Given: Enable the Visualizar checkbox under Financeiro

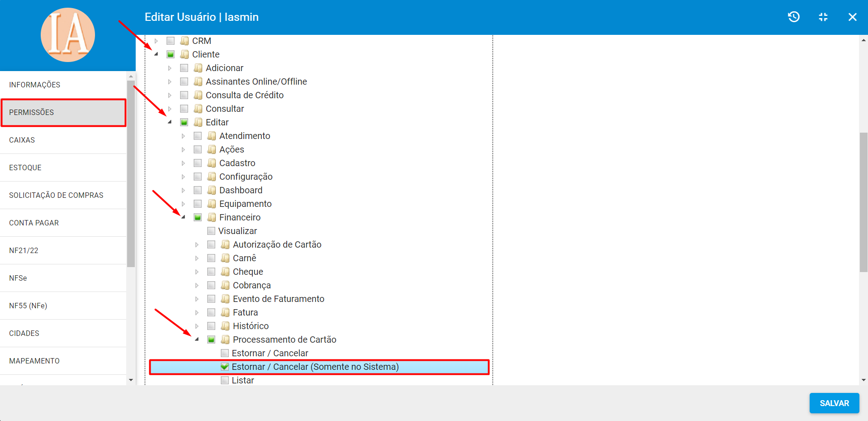Looking at the screenshot, I should pos(211,231).
